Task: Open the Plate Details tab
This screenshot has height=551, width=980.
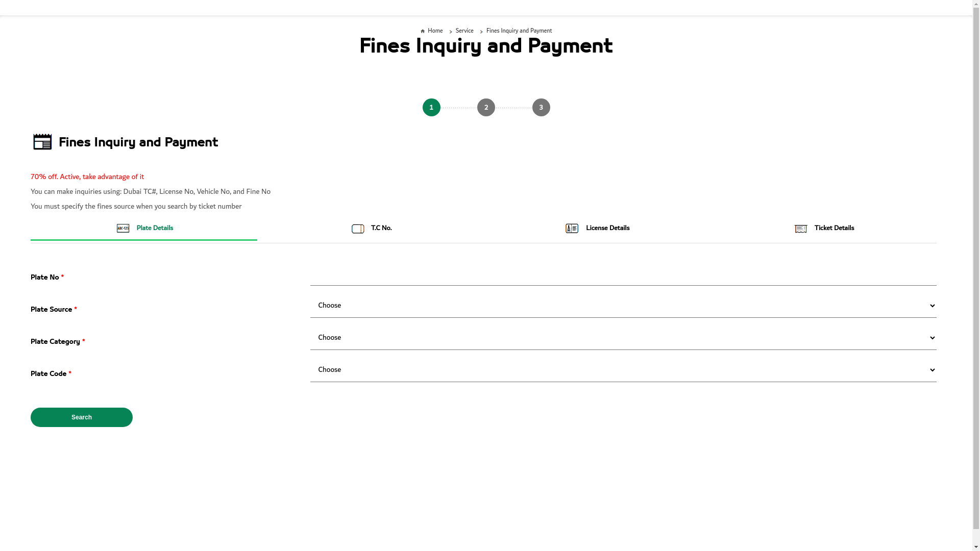Action: (x=144, y=229)
